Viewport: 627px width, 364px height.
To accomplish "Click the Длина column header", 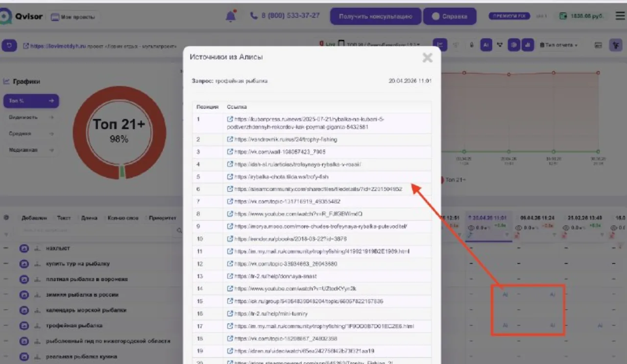I will coord(89,218).
